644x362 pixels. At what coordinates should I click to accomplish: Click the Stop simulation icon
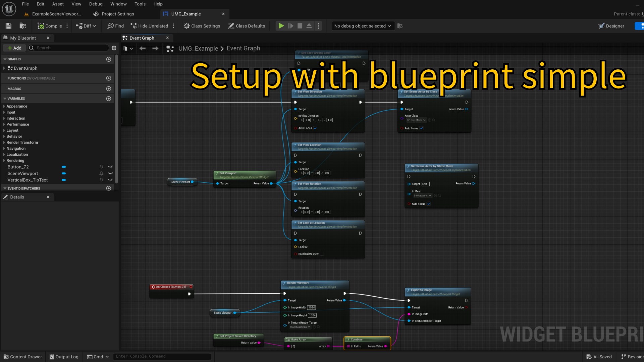point(300,26)
